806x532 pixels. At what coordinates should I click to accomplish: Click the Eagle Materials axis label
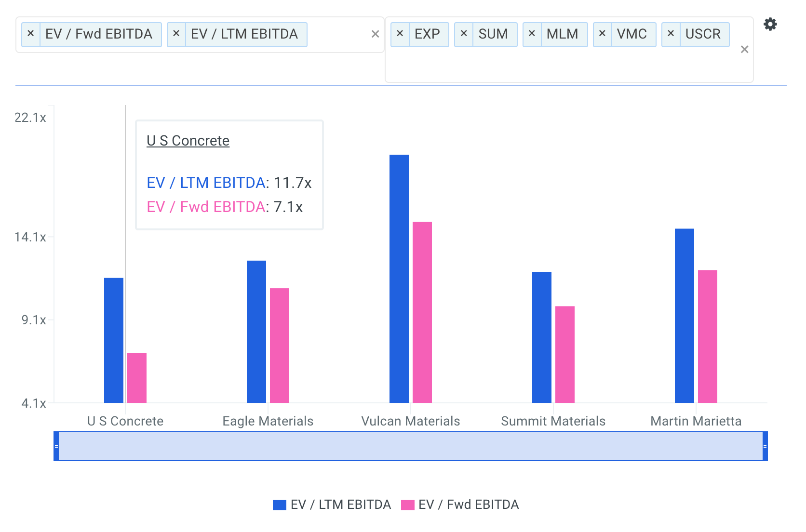click(268, 421)
